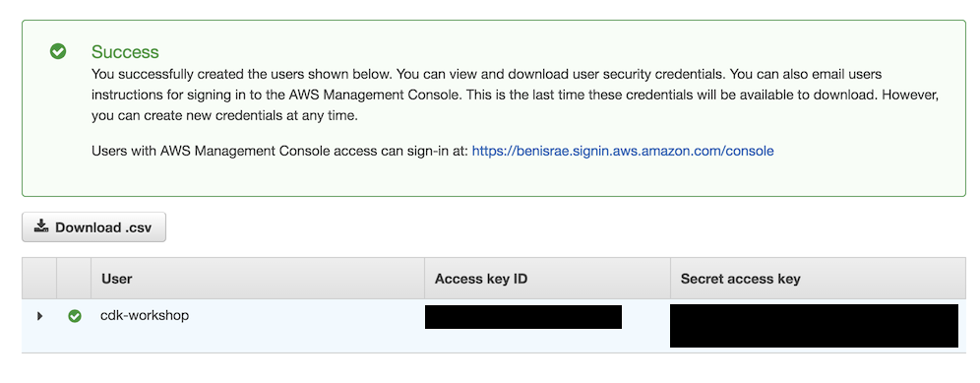Expand the cdk-workshop row details triangle
The height and width of the screenshot is (383, 980).
point(40,317)
